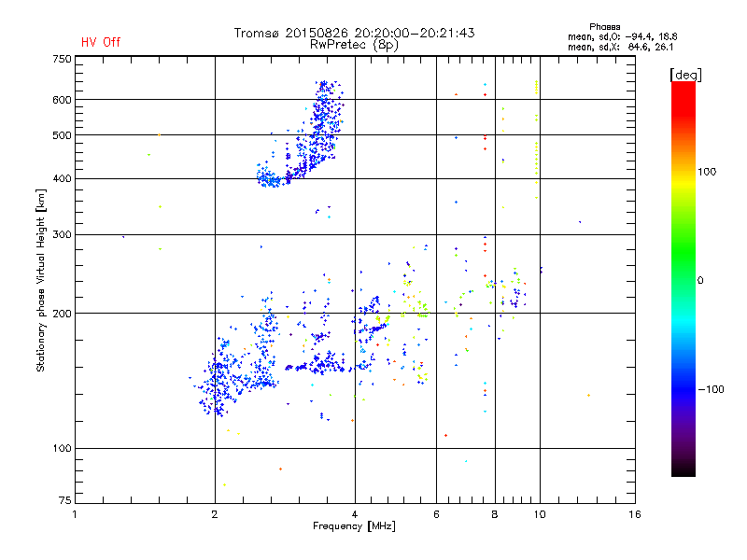Viewport: 747px width, 560px height.
Task: Click y-axis tick label '300'
Action: [x=62, y=235]
